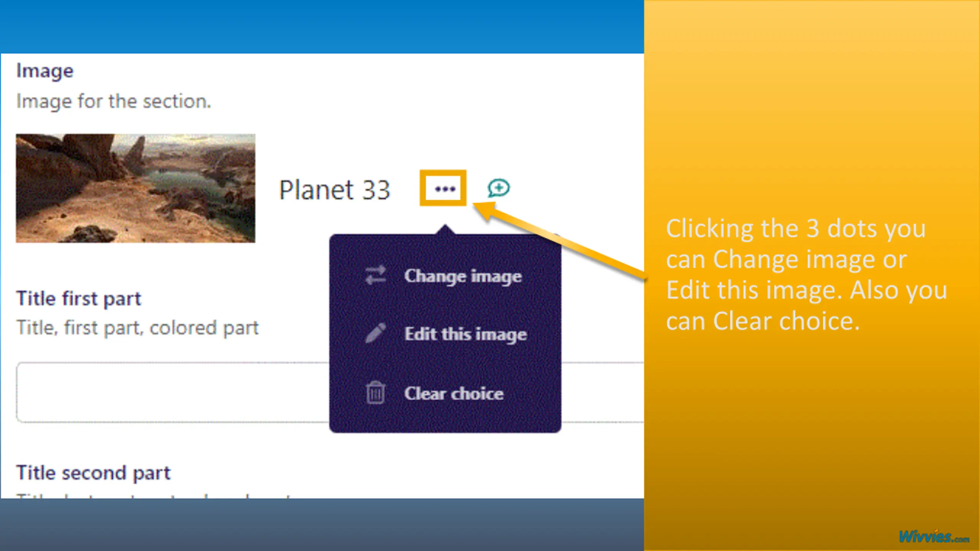
Task: Focus the Title first part text field
Action: pyautogui.click(x=172, y=392)
